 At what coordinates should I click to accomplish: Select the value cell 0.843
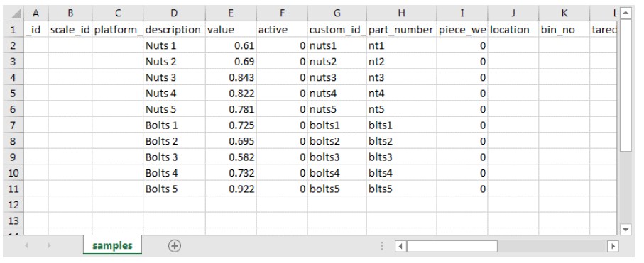231,77
